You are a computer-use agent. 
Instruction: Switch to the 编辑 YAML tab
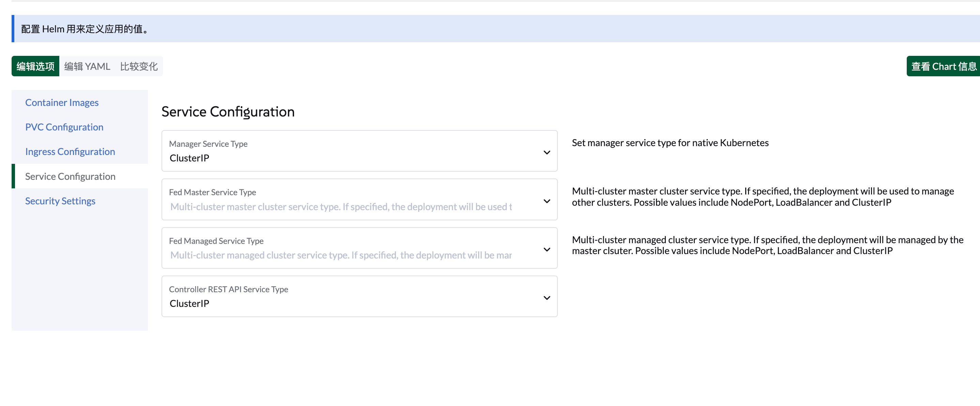pyautogui.click(x=87, y=66)
